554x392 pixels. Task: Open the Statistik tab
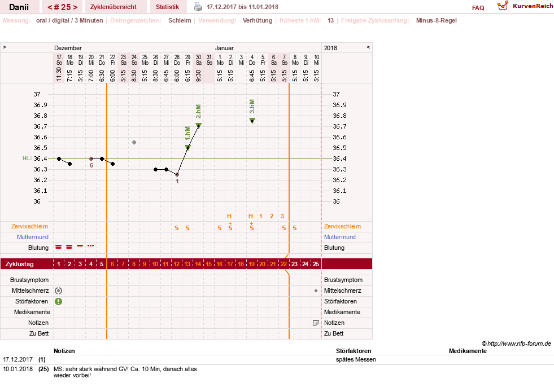[168, 7]
